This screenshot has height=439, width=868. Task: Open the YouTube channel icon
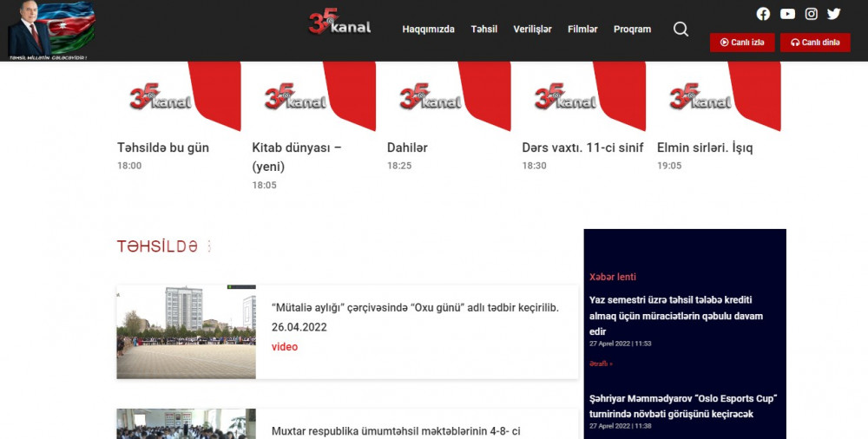[x=787, y=14]
